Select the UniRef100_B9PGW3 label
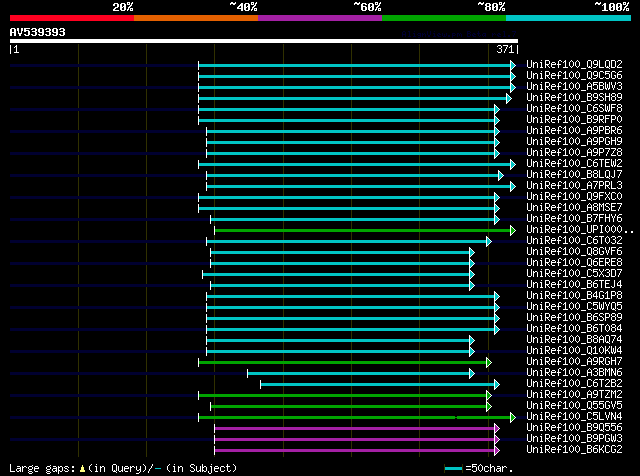This screenshot has width=640, height=476. point(574,439)
